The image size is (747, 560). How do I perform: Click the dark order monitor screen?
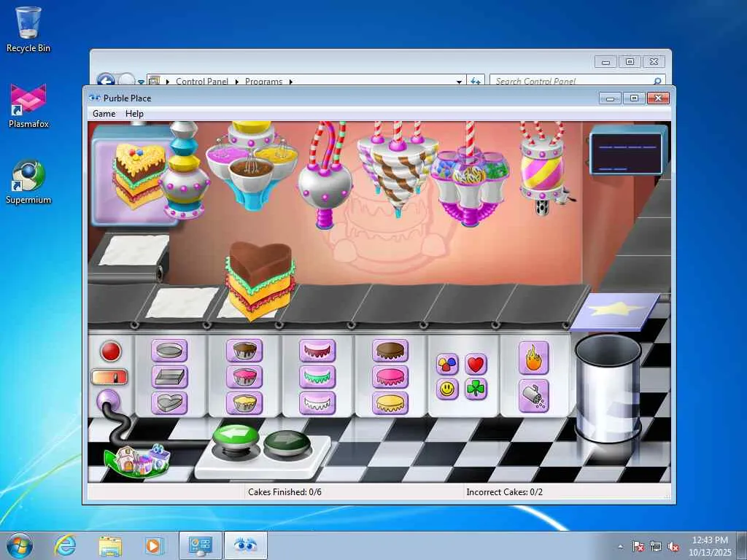[x=627, y=153]
